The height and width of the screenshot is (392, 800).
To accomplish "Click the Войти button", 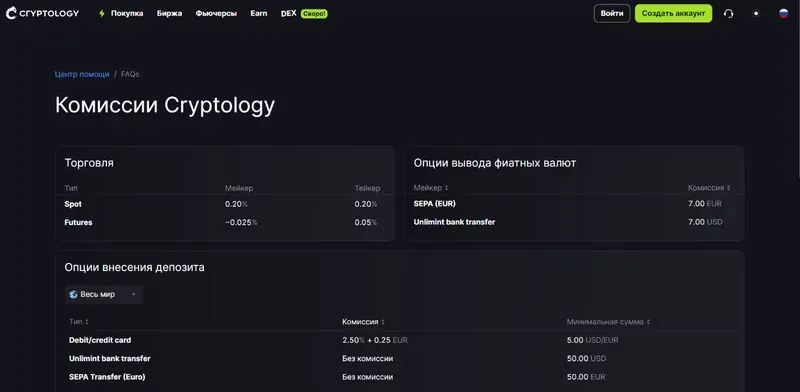I will [x=612, y=13].
